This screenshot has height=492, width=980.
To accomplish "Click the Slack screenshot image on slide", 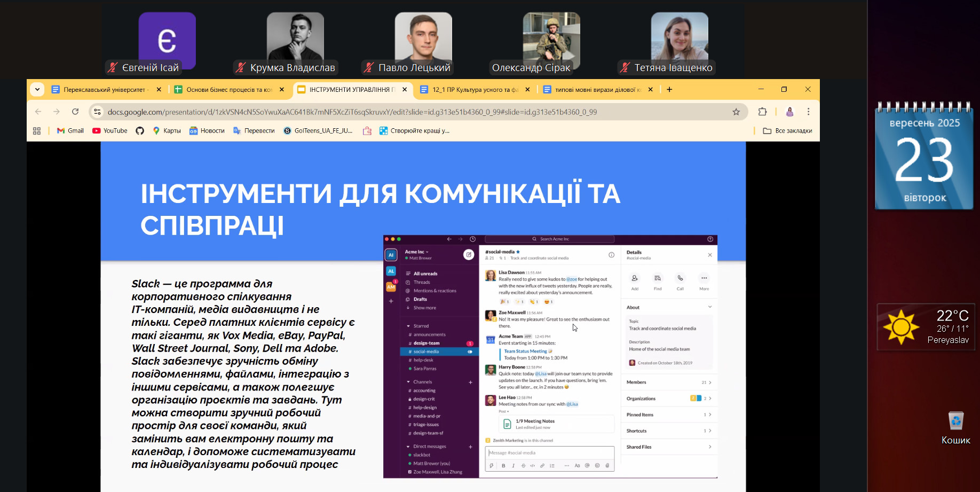I will pyautogui.click(x=550, y=356).
